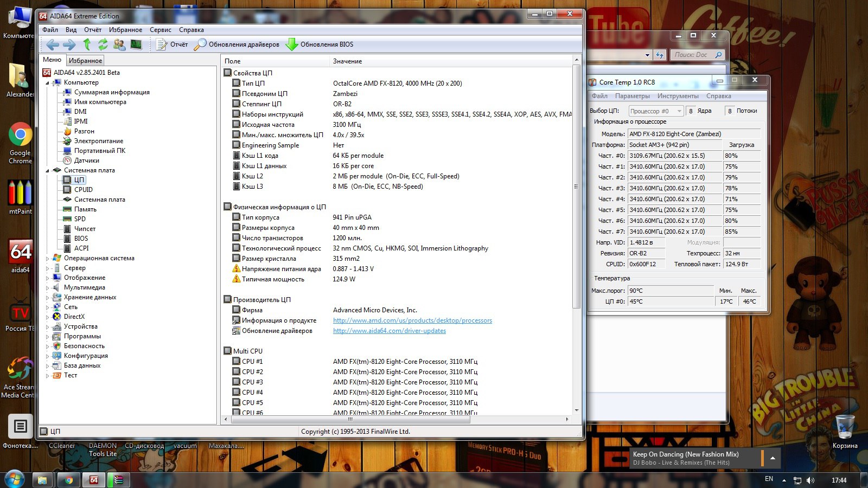Screen dimensions: 868x488
Task: Open the Разгон overclock tree item
Action: pos(84,131)
